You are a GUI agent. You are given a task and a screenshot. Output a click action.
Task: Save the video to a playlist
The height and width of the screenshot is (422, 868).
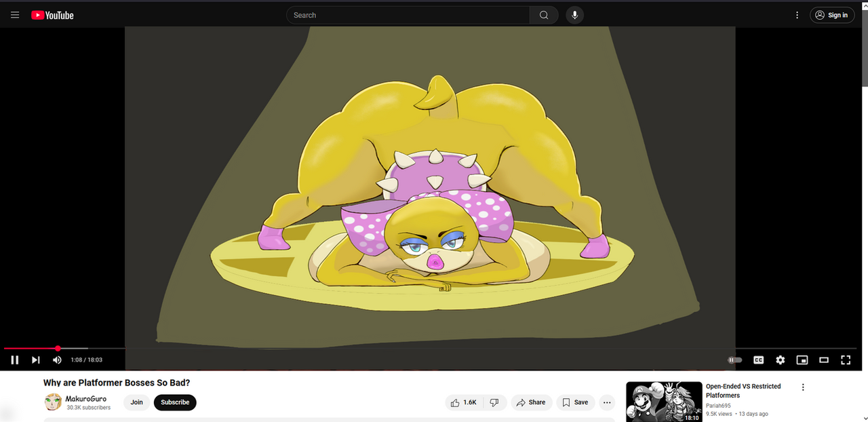coord(575,402)
